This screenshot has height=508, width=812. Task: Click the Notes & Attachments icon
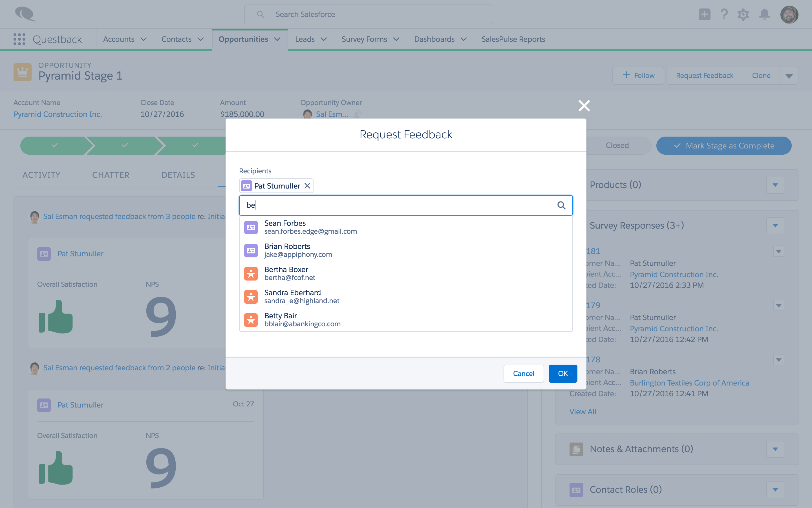(576, 449)
